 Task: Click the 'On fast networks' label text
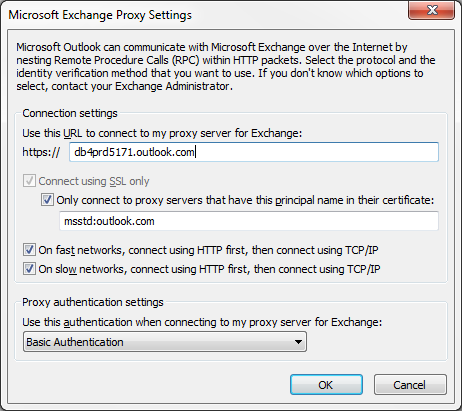208,250
